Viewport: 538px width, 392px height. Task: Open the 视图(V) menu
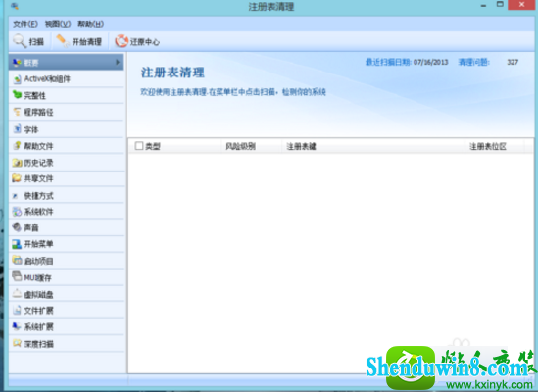tap(57, 24)
